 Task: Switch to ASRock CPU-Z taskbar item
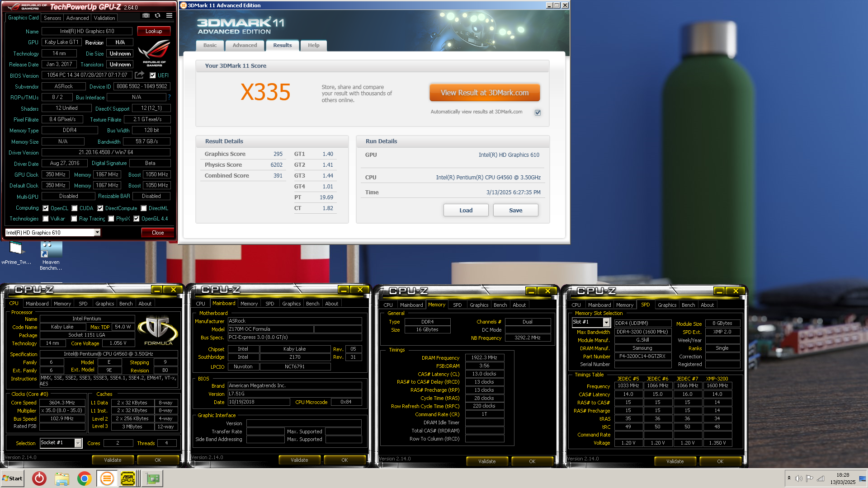pos(128,478)
